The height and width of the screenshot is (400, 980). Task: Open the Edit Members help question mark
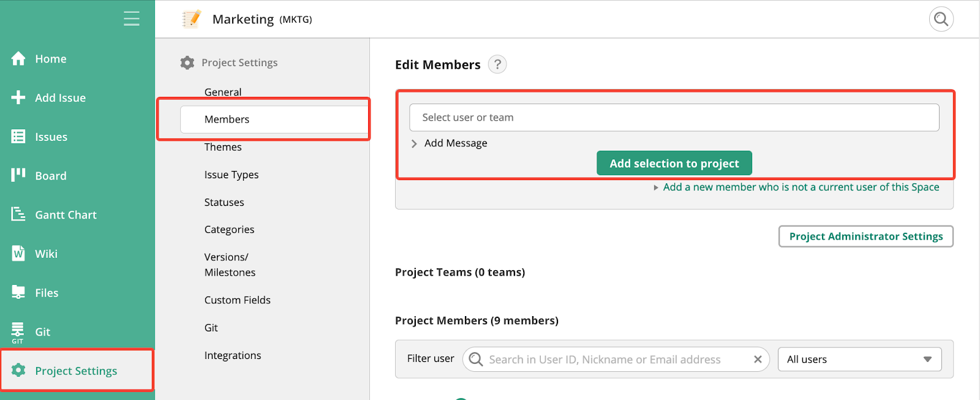[497, 64]
